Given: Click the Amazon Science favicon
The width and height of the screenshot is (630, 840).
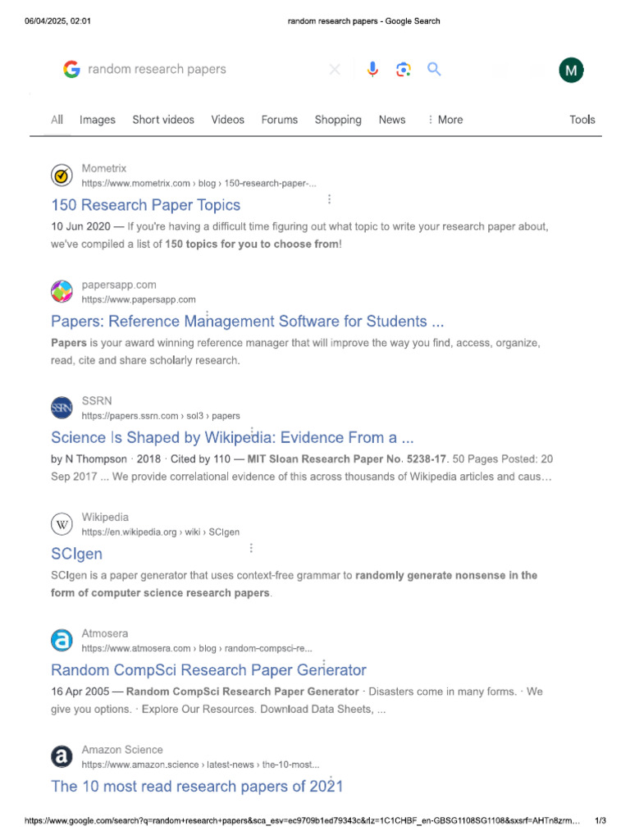Looking at the screenshot, I should tap(62, 756).
